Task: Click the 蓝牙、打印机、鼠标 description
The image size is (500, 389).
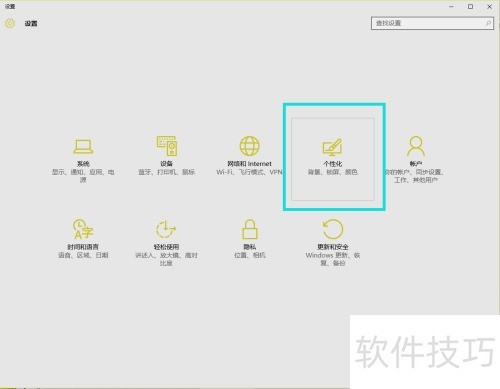Action: 166,172
